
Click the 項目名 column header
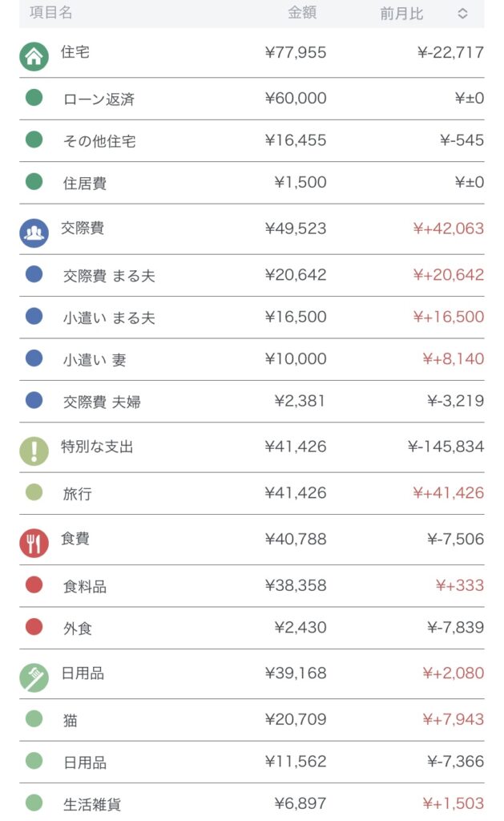tap(50, 13)
